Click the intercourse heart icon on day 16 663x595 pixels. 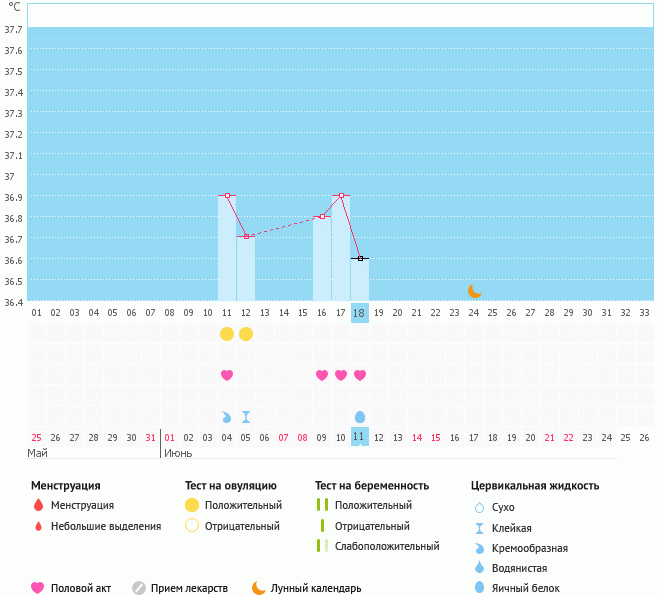click(x=322, y=375)
